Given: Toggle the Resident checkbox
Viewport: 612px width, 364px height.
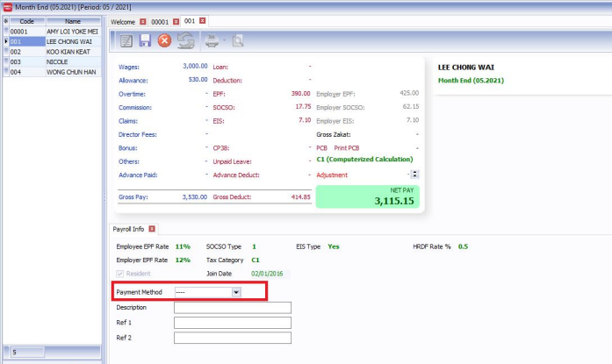Looking at the screenshot, I should (121, 274).
